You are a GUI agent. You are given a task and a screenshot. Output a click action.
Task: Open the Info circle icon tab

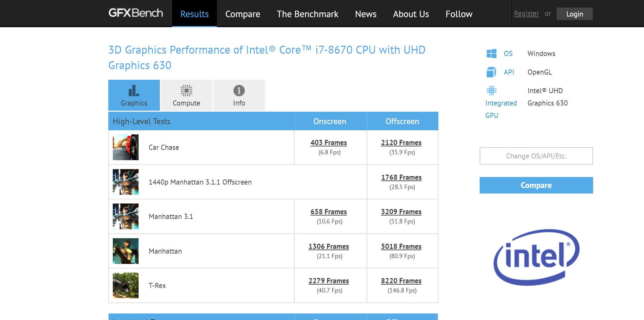tap(239, 91)
